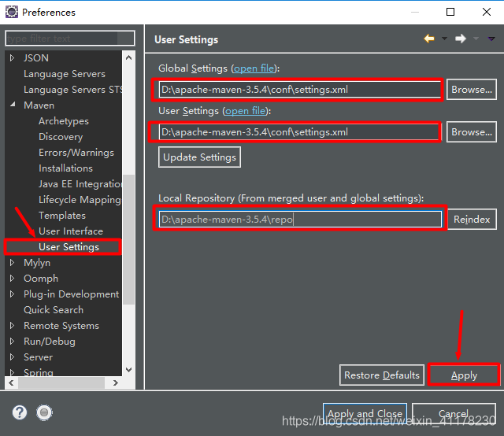Viewport: 504px width, 436px height.
Task: Select Quick Search in the tree
Action: point(54,310)
